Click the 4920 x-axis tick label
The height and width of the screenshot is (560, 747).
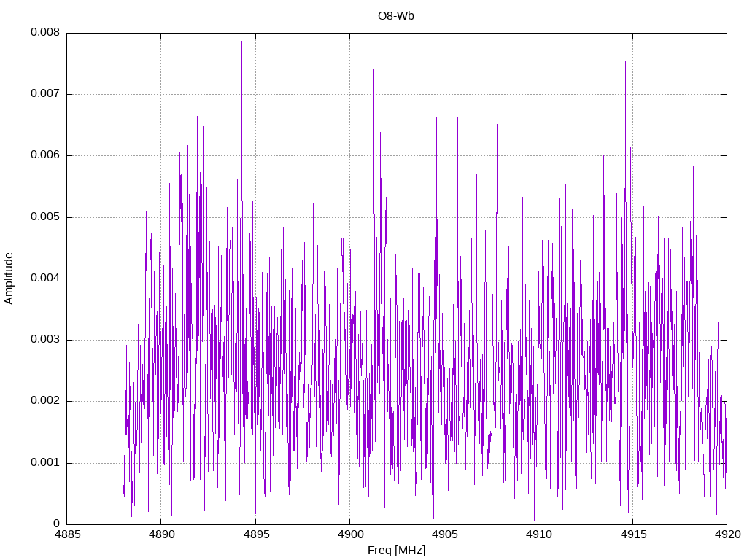tap(727, 534)
